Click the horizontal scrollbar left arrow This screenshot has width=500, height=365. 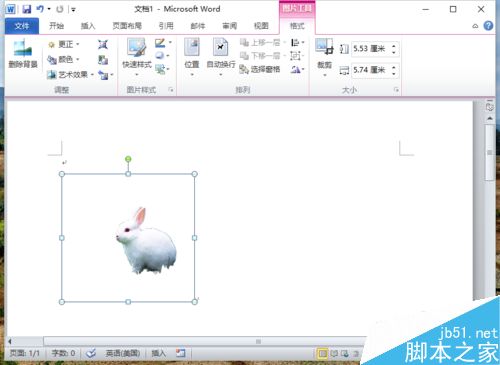(10, 341)
